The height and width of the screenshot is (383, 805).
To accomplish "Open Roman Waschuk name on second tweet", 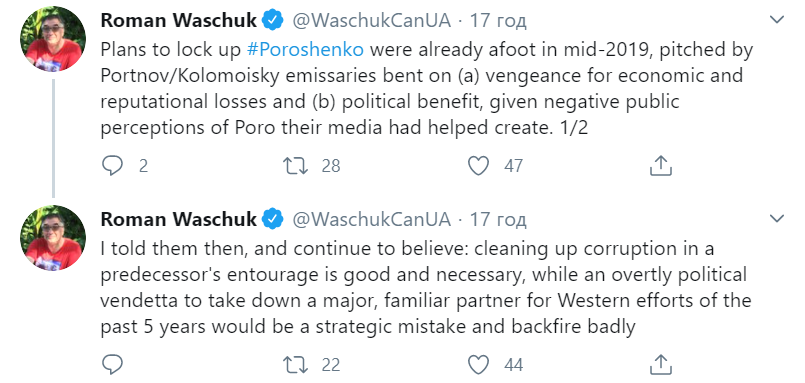I will [179, 219].
